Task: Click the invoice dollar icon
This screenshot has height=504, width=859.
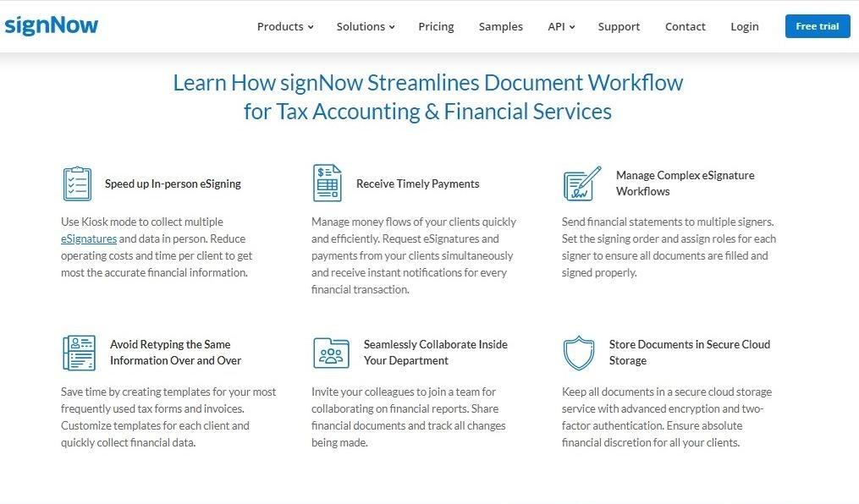Action: 327,183
